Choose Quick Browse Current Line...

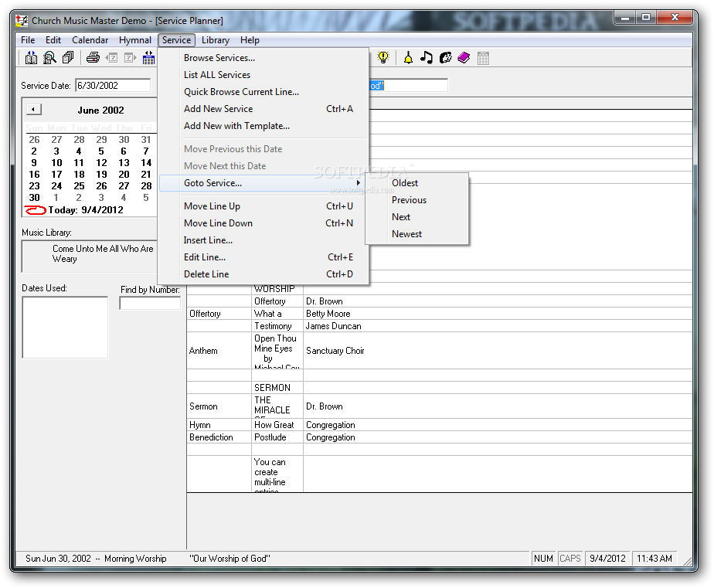pos(263,91)
